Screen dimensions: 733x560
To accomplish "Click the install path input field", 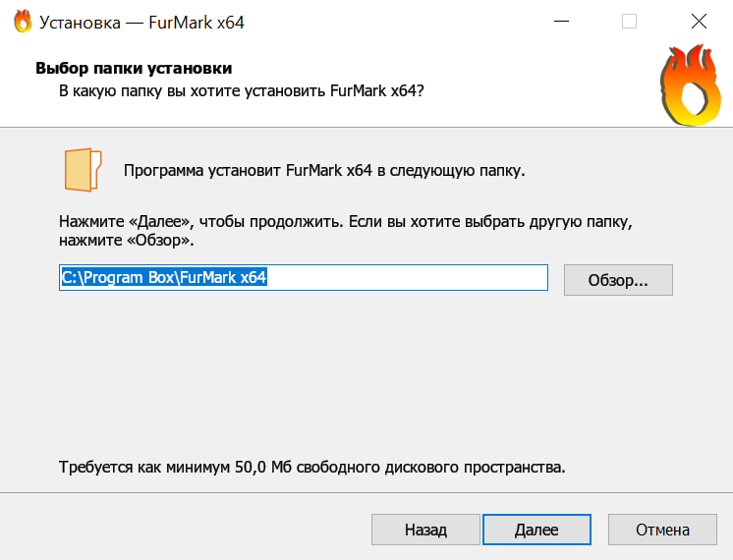I will point(304,278).
